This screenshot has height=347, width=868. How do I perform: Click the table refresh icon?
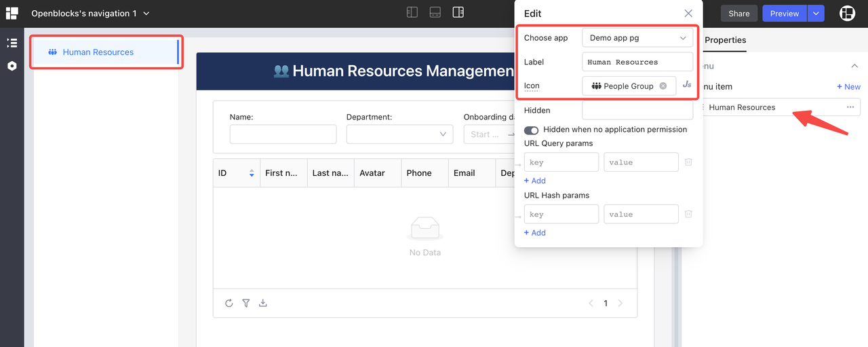(x=229, y=303)
